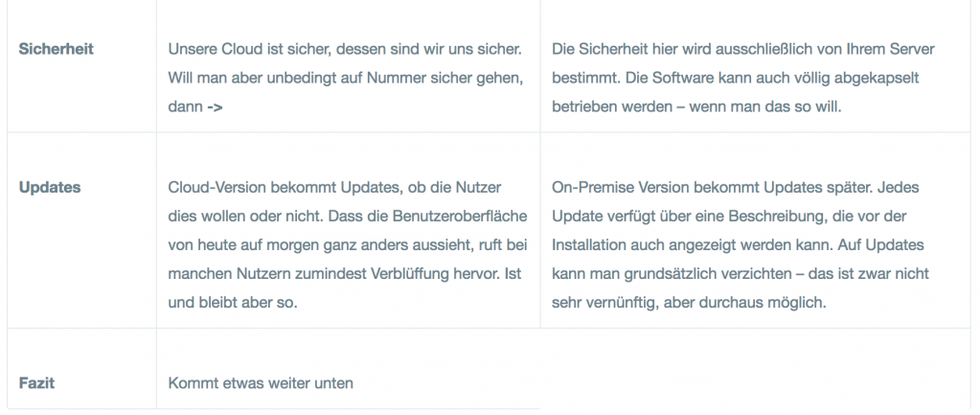Select the "Updates" row header

[50, 188]
